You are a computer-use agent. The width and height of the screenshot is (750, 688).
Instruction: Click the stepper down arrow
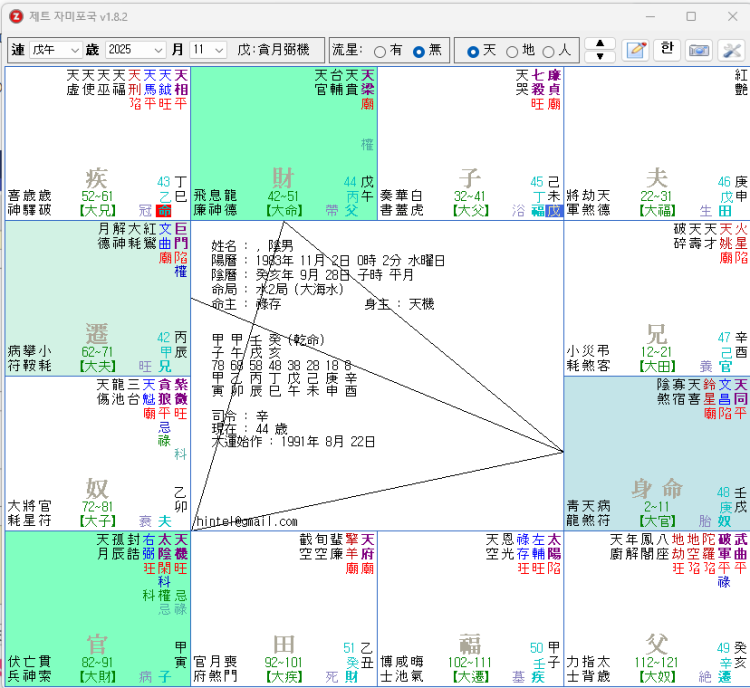pyautogui.click(x=599, y=56)
